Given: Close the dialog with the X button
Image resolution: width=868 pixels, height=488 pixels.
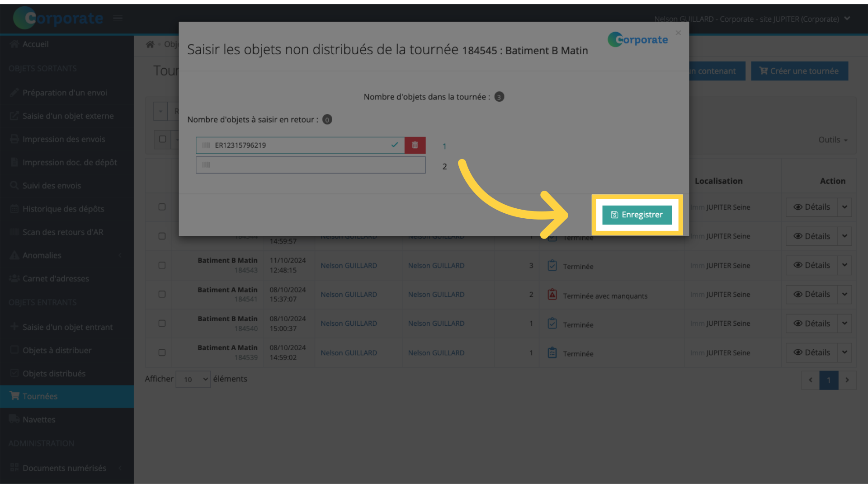Looking at the screenshot, I should (678, 33).
